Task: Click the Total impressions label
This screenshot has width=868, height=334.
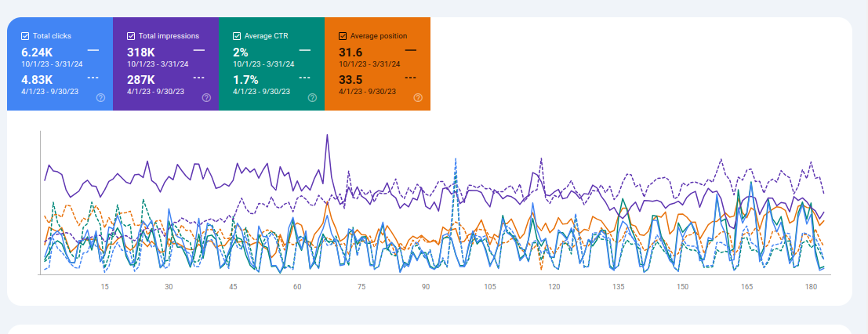Action: coord(169,36)
